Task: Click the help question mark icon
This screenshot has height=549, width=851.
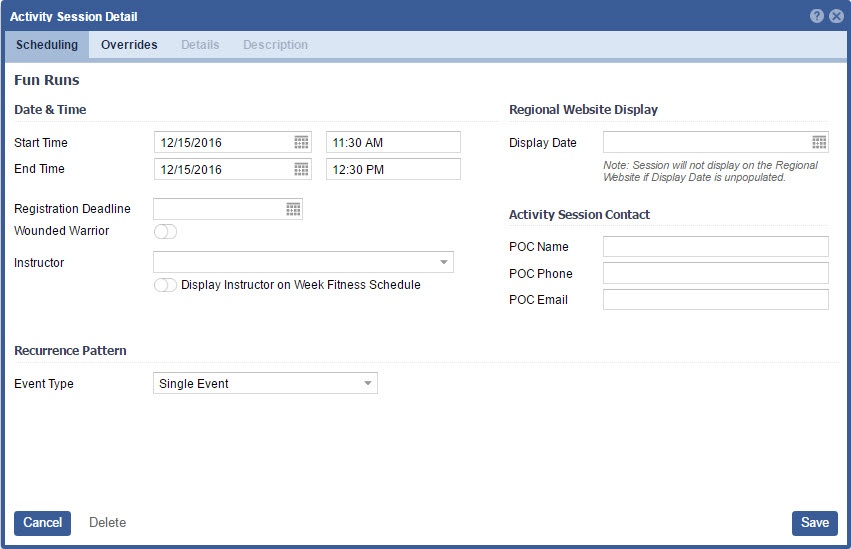Action: 817,16
